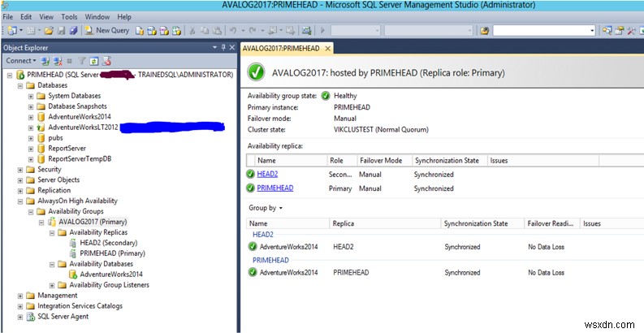Click the Connect Object Explorer icon
This screenshot has width=644, height=333.
[45, 61]
